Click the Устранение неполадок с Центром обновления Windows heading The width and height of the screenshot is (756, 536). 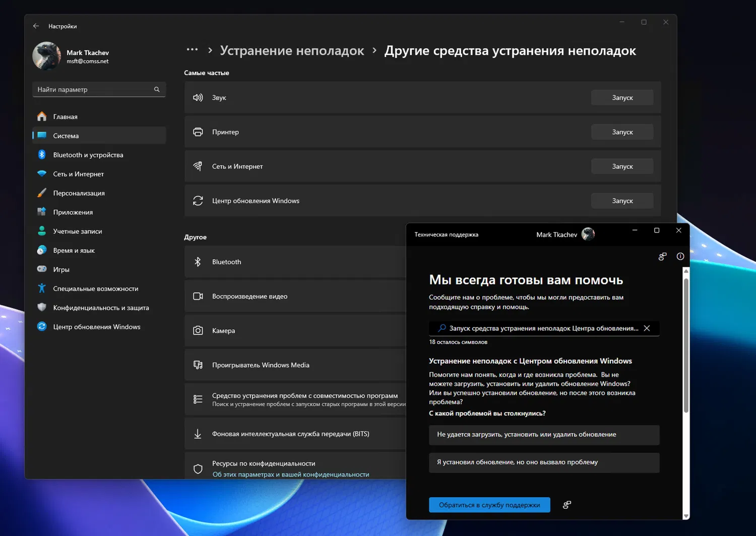click(530, 361)
